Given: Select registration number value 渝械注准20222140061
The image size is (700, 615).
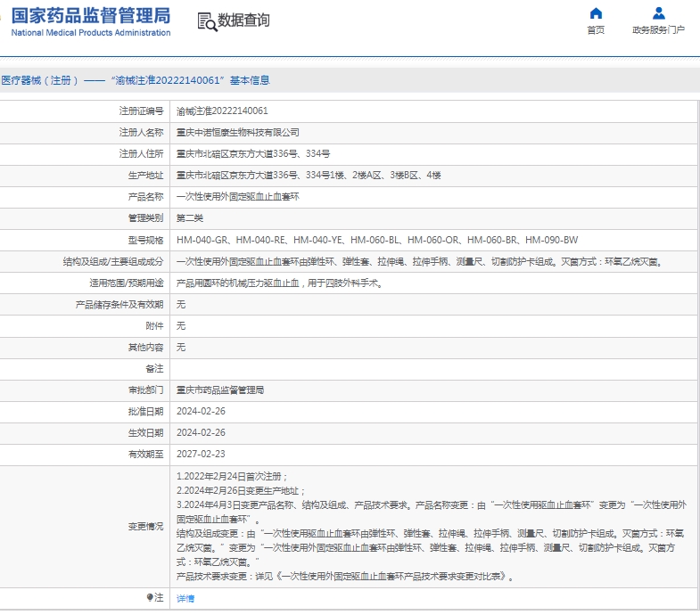Looking at the screenshot, I should [x=222, y=111].
